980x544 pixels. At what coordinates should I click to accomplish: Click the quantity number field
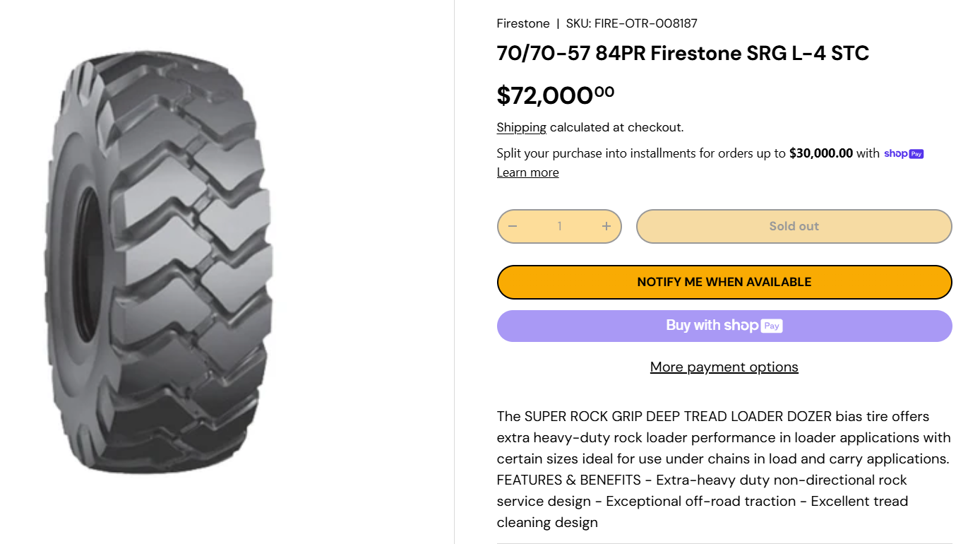(x=559, y=226)
